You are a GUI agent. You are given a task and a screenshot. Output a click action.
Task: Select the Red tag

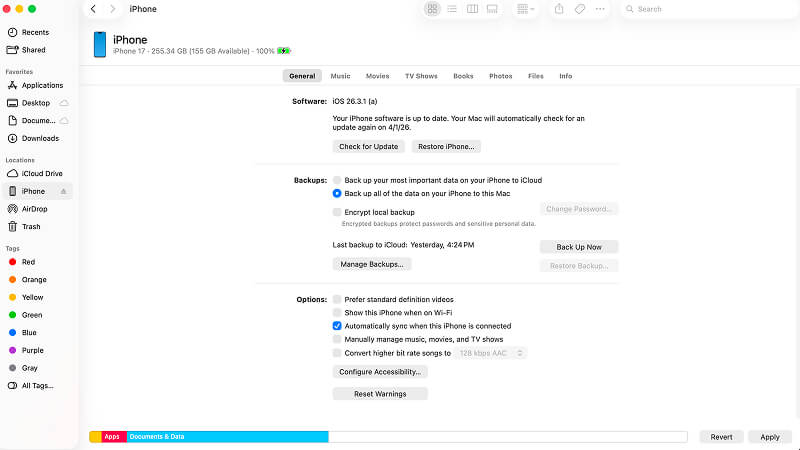click(28, 262)
